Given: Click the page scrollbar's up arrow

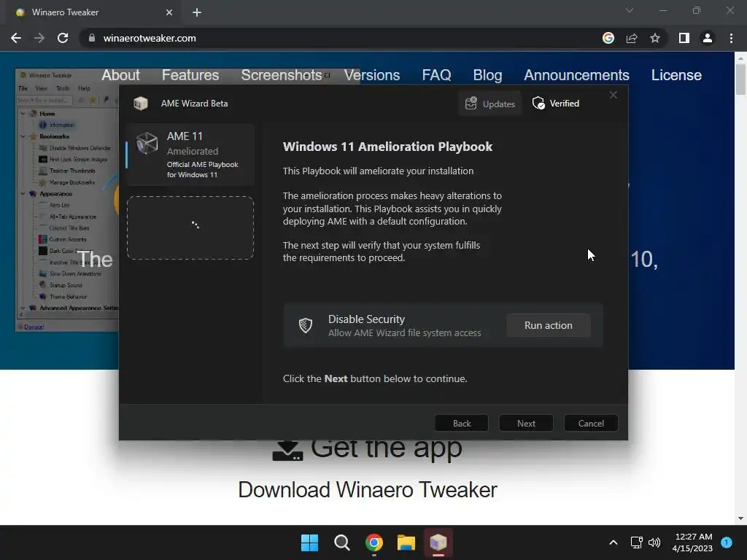Looking at the screenshot, I should tap(740, 58).
